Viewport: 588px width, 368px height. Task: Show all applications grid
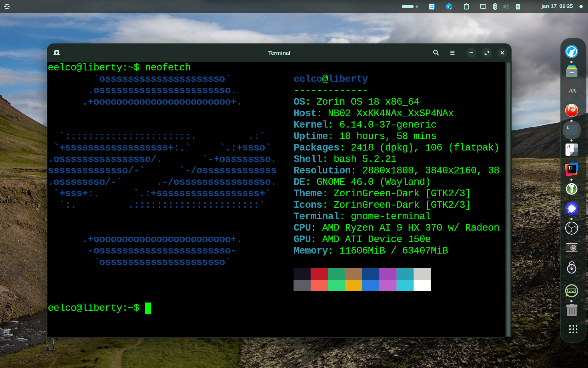[573, 329]
